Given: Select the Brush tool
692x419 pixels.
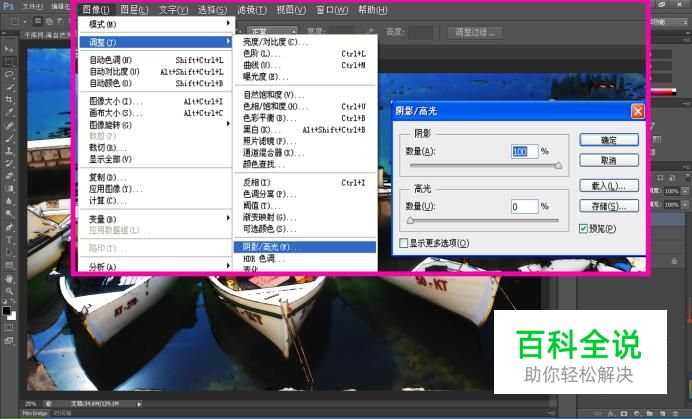Looking at the screenshot, I should tap(9, 138).
